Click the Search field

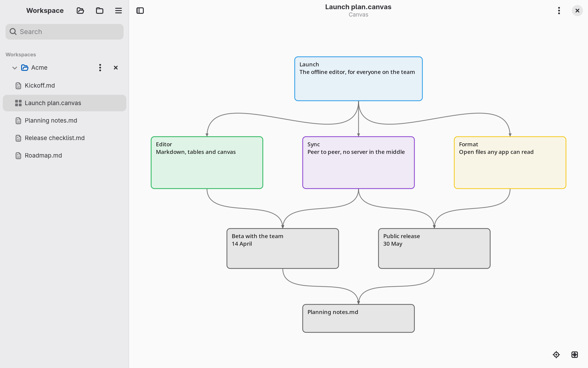64,32
